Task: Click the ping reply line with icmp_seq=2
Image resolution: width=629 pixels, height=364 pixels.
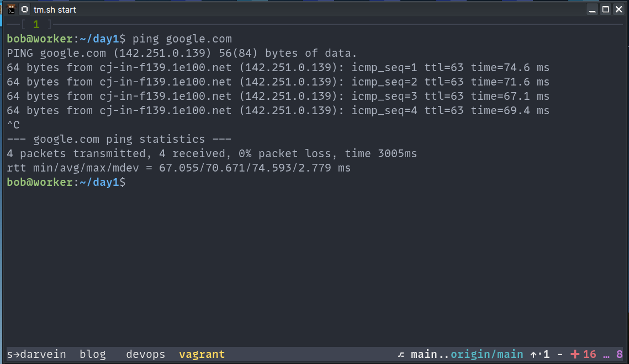Action: tap(278, 82)
